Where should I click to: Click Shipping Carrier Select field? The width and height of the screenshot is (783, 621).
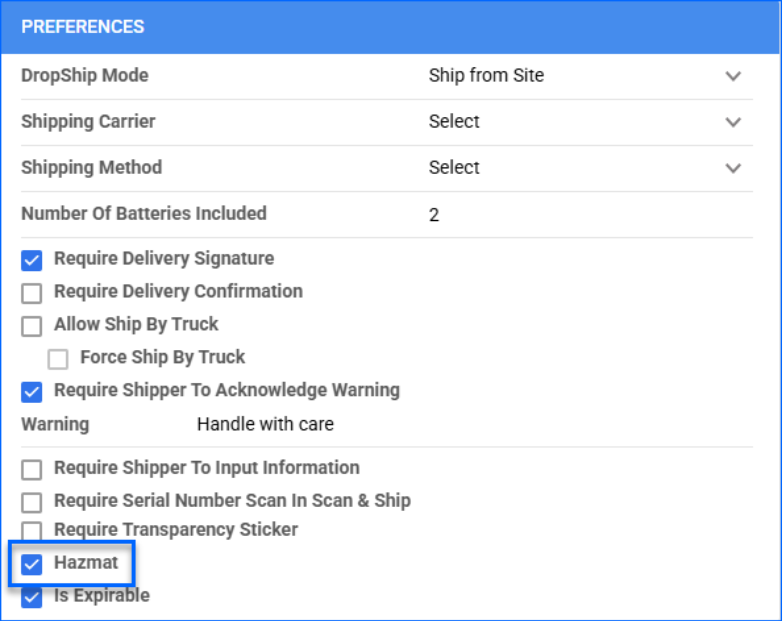point(454,121)
